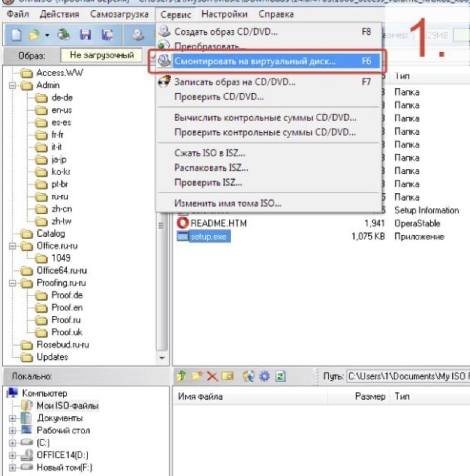Click the OFFICE14(D:) disc drive icon
The width and height of the screenshot is (470, 476).
(x=27, y=455)
